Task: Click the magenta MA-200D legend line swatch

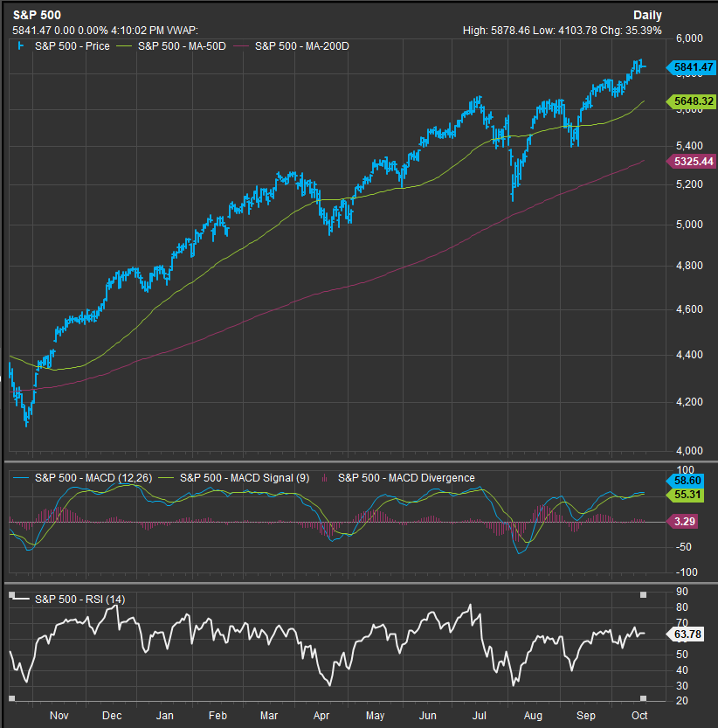Action: [241, 46]
